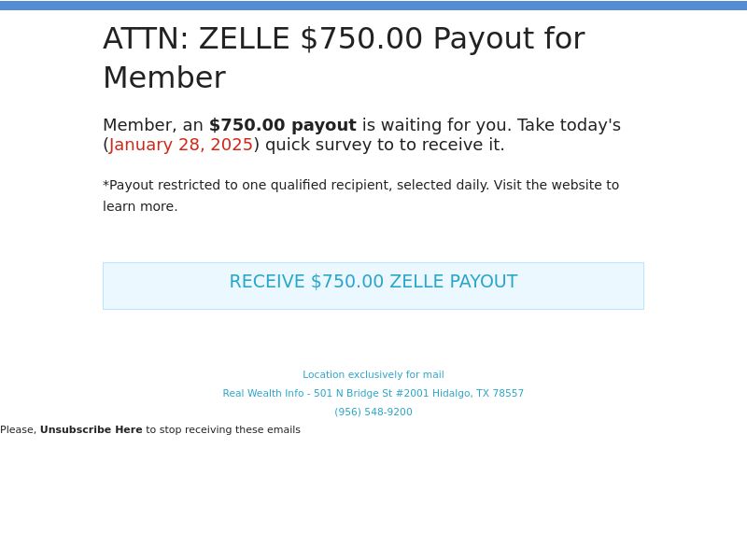
Task: Open the Unsubscribe Here link
Action: tap(91, 429)
